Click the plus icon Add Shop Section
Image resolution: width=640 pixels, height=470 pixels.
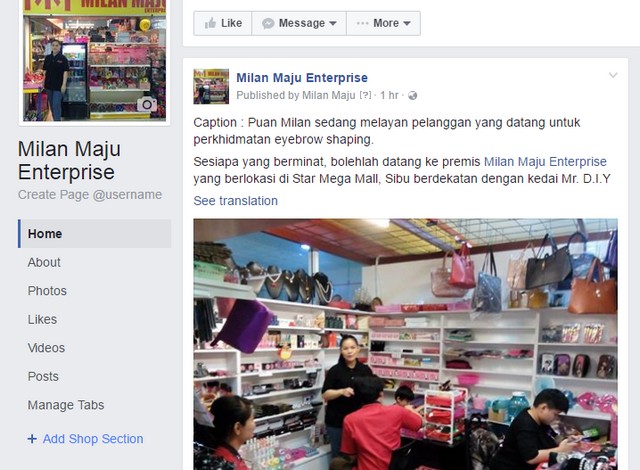tap(32, 439)
